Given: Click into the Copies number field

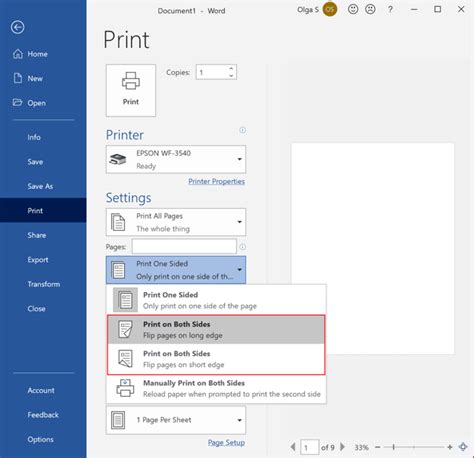Looking at the screenshot, I should [x=212, y=72].
